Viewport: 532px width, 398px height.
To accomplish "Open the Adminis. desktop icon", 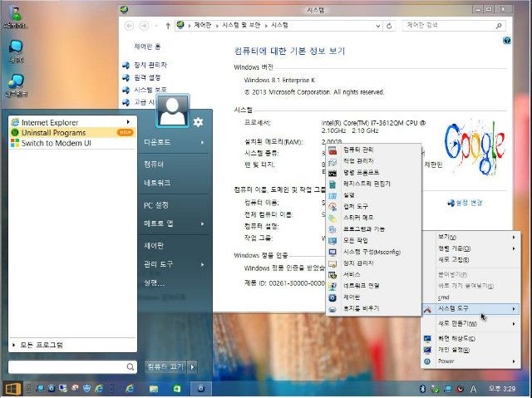I will tap(15, 17).
